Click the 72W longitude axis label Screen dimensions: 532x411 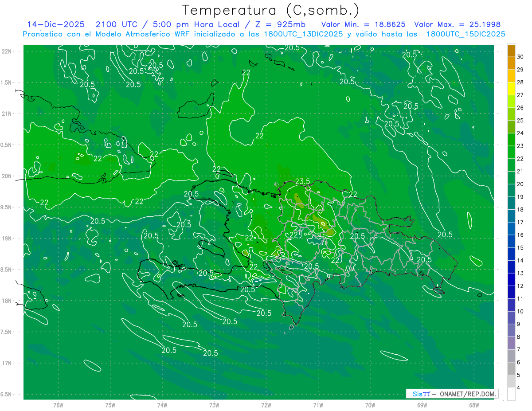[x=266, y=405]
